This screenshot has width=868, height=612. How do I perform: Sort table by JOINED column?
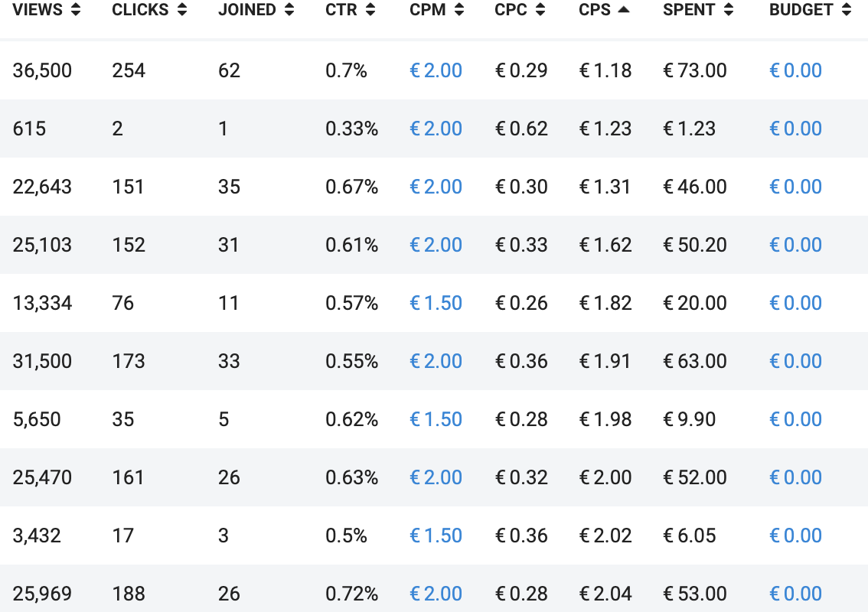(256, 9)
